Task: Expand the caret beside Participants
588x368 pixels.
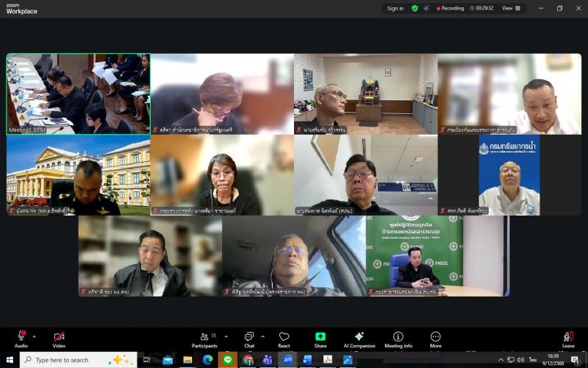Action: pos(226,337)
